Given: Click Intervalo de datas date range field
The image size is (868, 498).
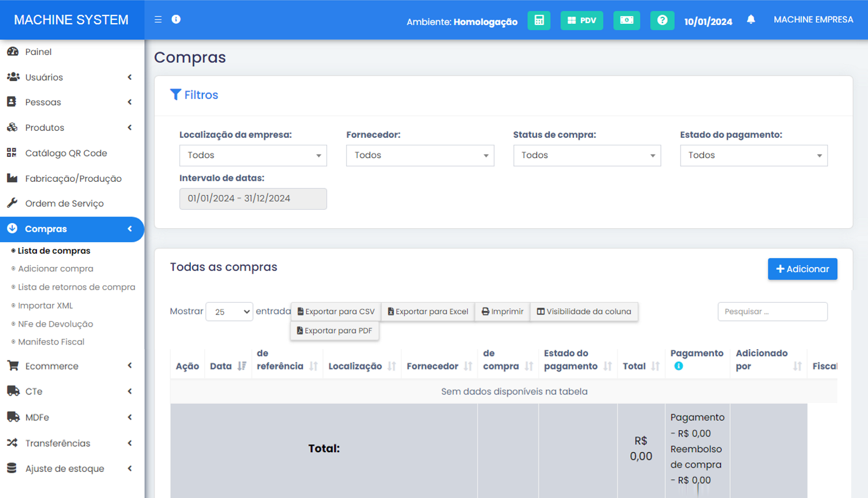Looking at the screenshot, I should click(x=253, y=199).
